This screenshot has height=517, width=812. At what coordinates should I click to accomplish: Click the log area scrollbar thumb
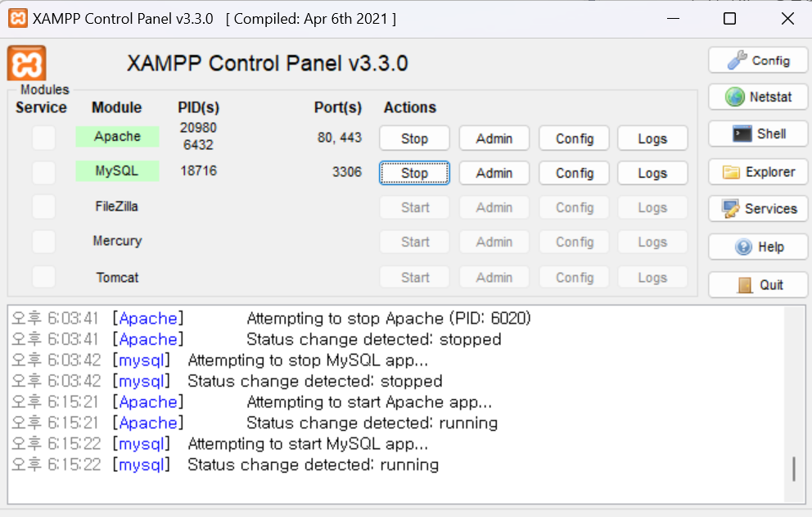coord(793,469)
